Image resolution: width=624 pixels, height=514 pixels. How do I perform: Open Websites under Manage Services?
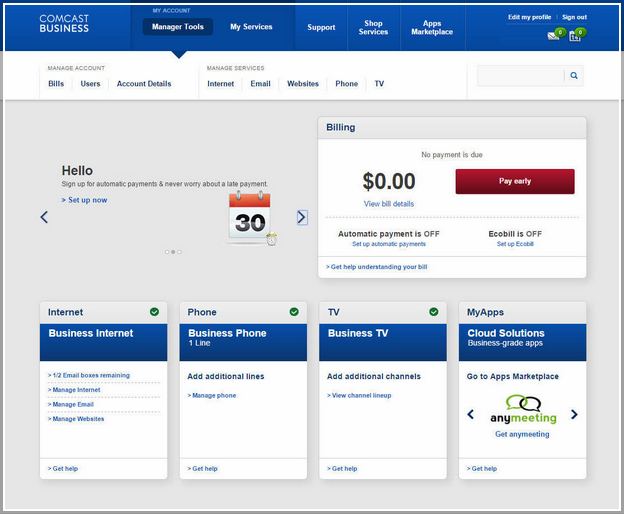click(303, 84)
